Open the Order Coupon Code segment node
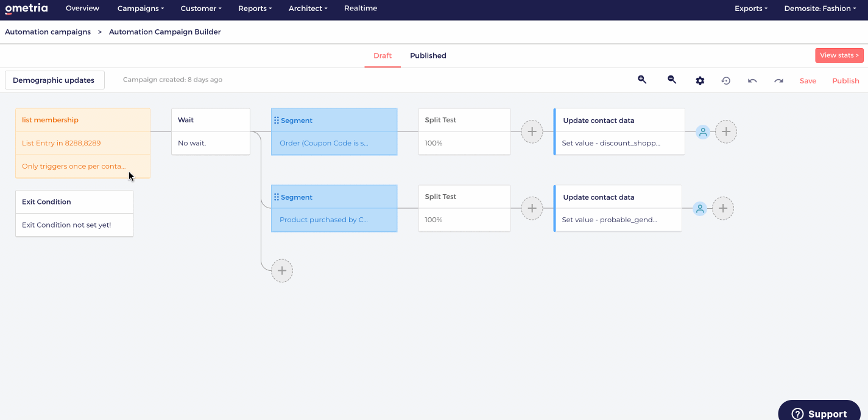This screenshot has height=420, width=868. coord(334,131)
